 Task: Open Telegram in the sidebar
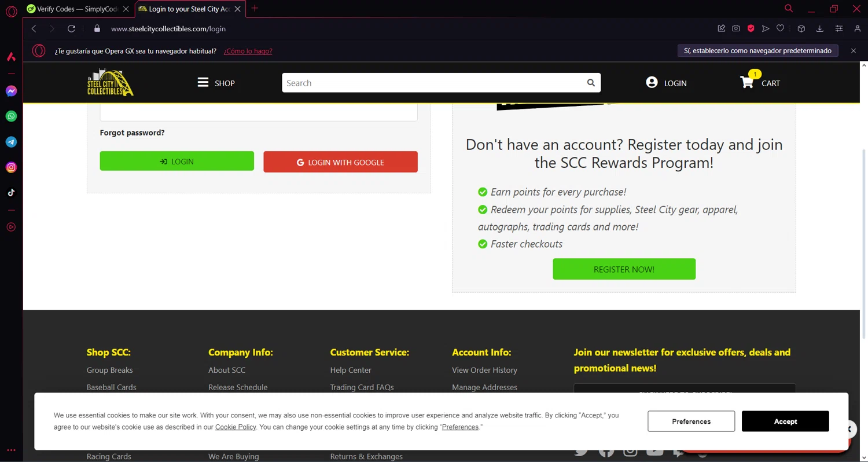click(x=11, y=142)
